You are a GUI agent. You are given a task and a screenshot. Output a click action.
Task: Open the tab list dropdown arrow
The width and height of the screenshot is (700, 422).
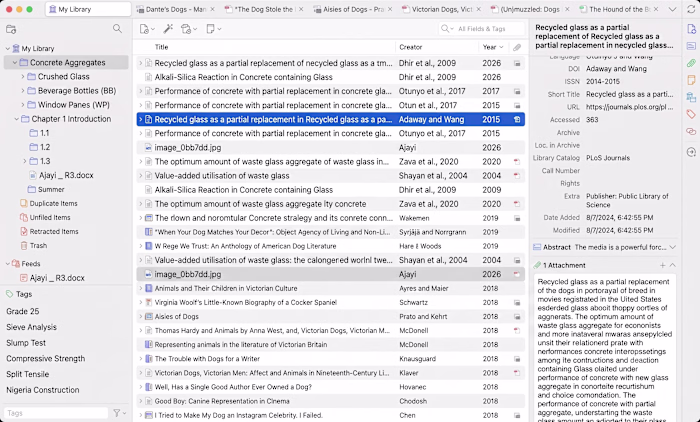pyautogui.click(x=672, y=9)
